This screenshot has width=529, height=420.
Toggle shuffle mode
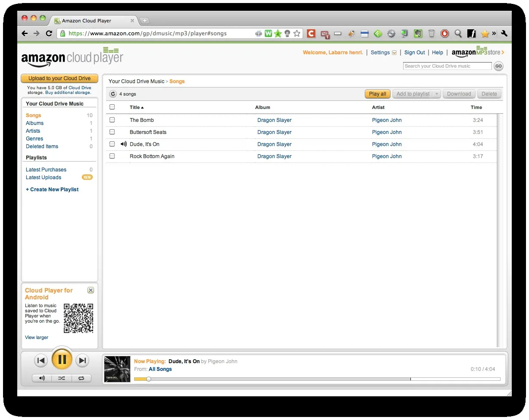point(62,378)
